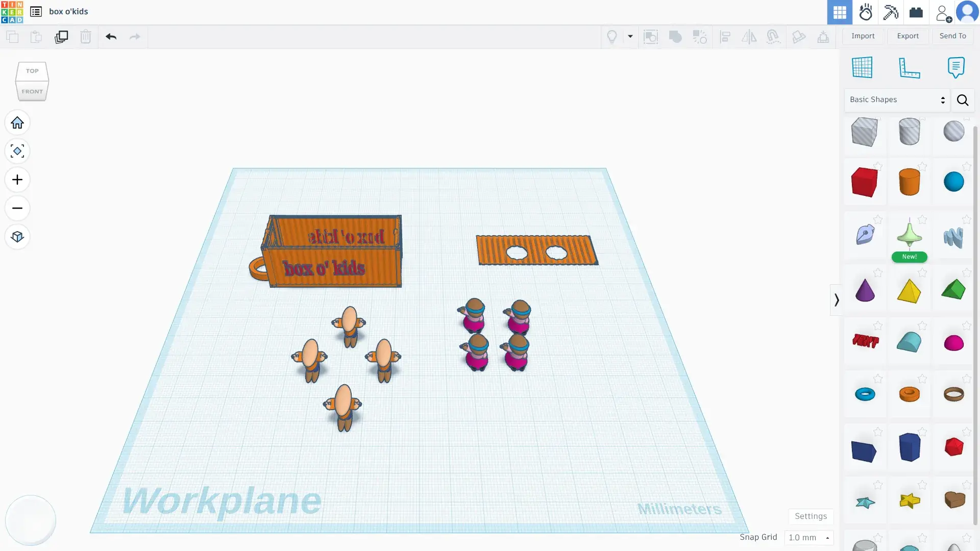The image size is (980, 551).
Task: Open the Settings button
Action: pyautogui.click(x=811, y=516)
